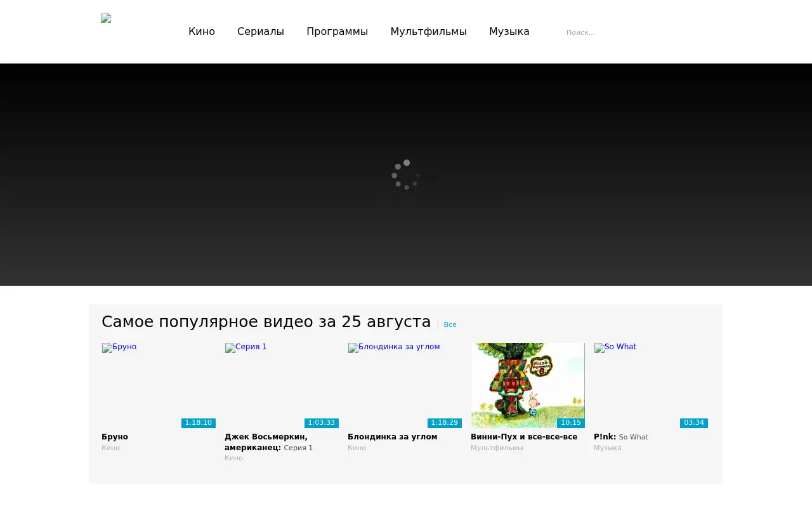Click the Блондинка за углом title text
Image resolution: width=812 pixels, height=508 pixels.
tap(392, 437)
